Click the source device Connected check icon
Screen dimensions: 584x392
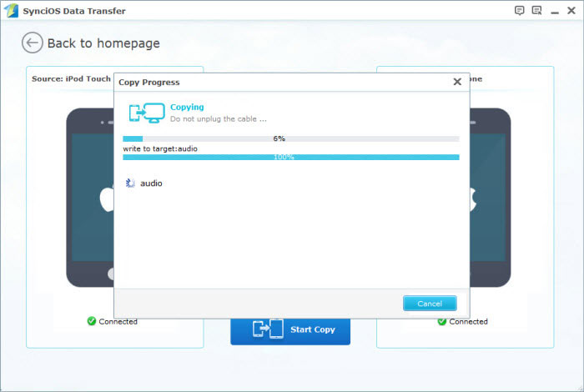[x=92, y=321]
